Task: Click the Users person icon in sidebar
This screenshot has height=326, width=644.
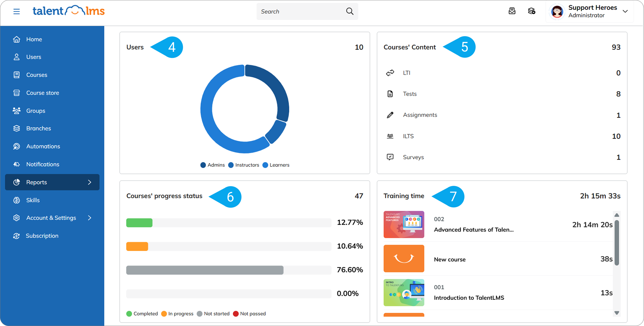Action: coord(17,57)
